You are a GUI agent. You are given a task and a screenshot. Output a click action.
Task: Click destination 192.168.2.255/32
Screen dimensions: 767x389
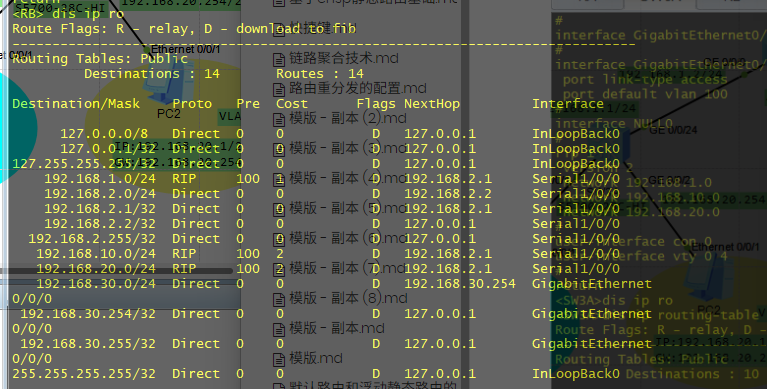[x=92, y=238]
